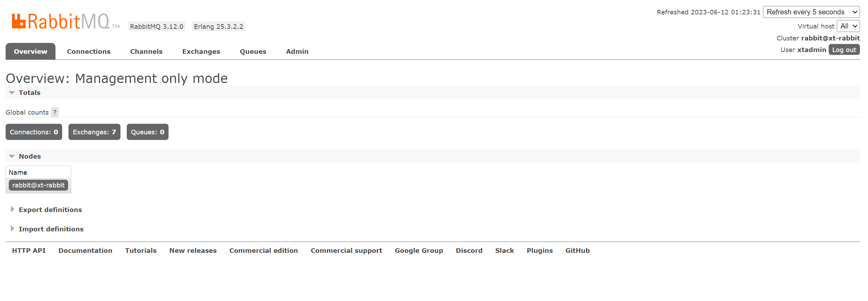Open the Commercial support footer link
Image resolution: width=868 pixels, height=301 pixels.
(346, 250)
